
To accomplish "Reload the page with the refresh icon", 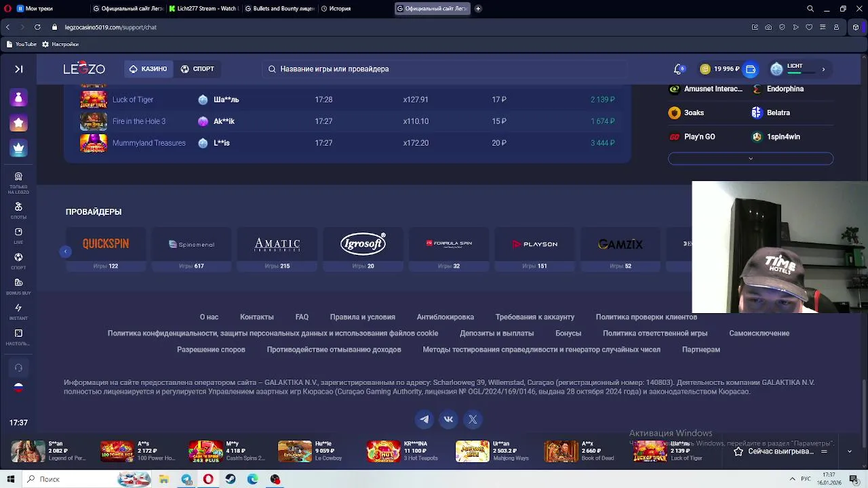I will coord(37,27).
